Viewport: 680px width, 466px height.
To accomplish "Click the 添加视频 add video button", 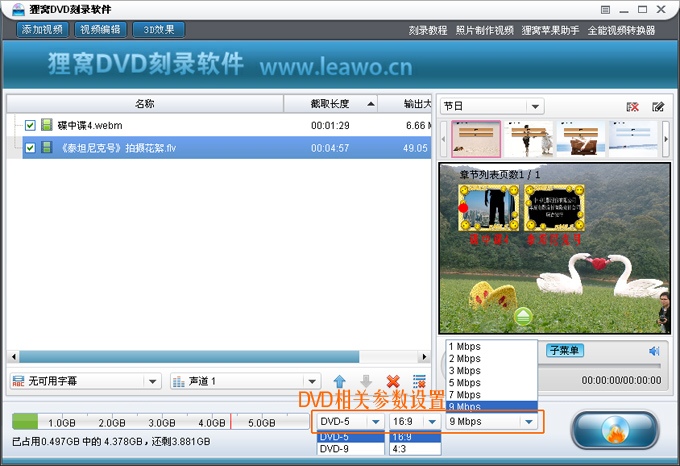I will pos(42,29).
